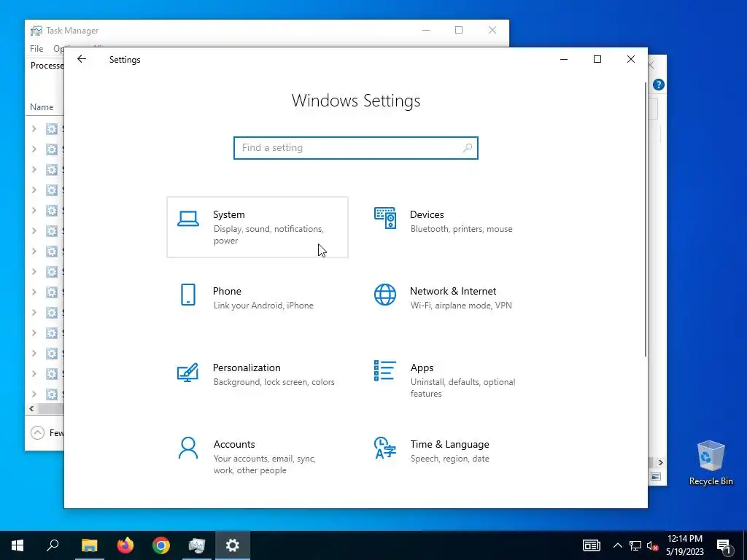Collapse Task Manager with Fewer details arrow
This screenshot has width=747, height=560.
[37, 432]
